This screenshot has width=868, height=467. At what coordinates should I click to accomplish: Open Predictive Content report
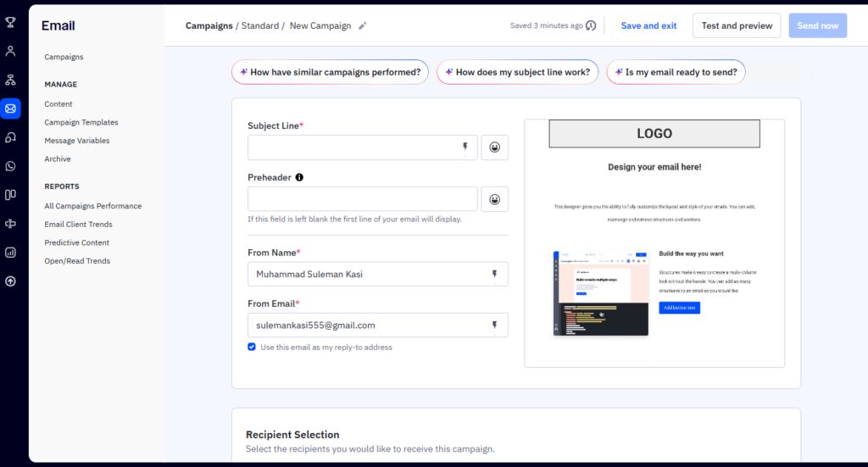tap(76, 242)
